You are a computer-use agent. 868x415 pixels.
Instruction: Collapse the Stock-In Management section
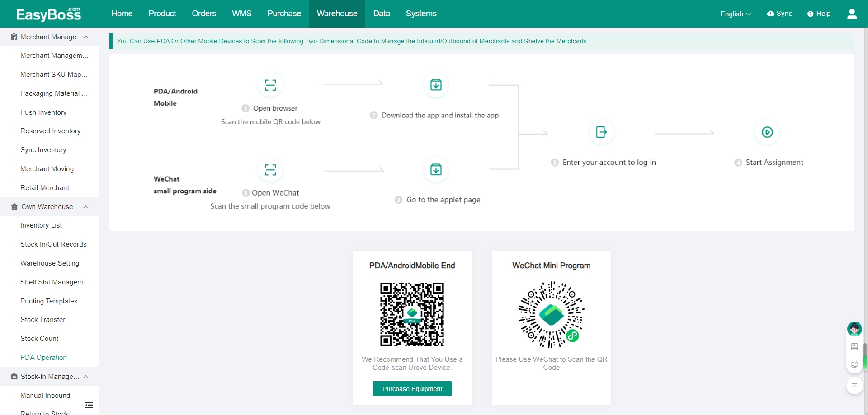(86, 377)
